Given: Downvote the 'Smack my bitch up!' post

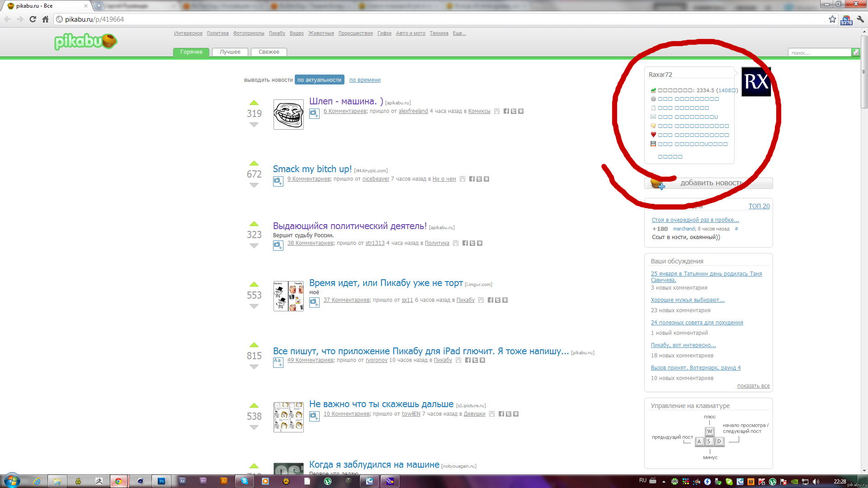Looking at the screenshot, I should pos(254,185).
